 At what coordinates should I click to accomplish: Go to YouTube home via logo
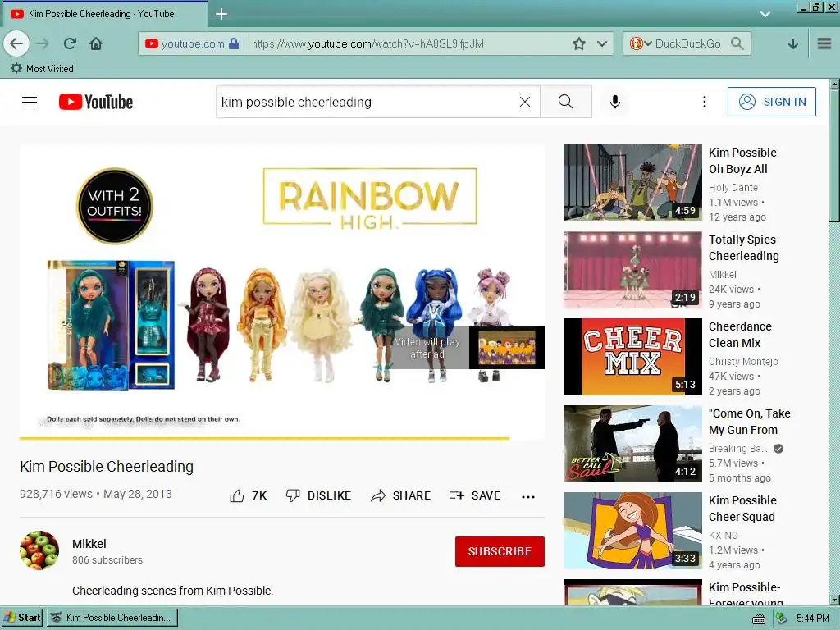click(x=96, y=102)
